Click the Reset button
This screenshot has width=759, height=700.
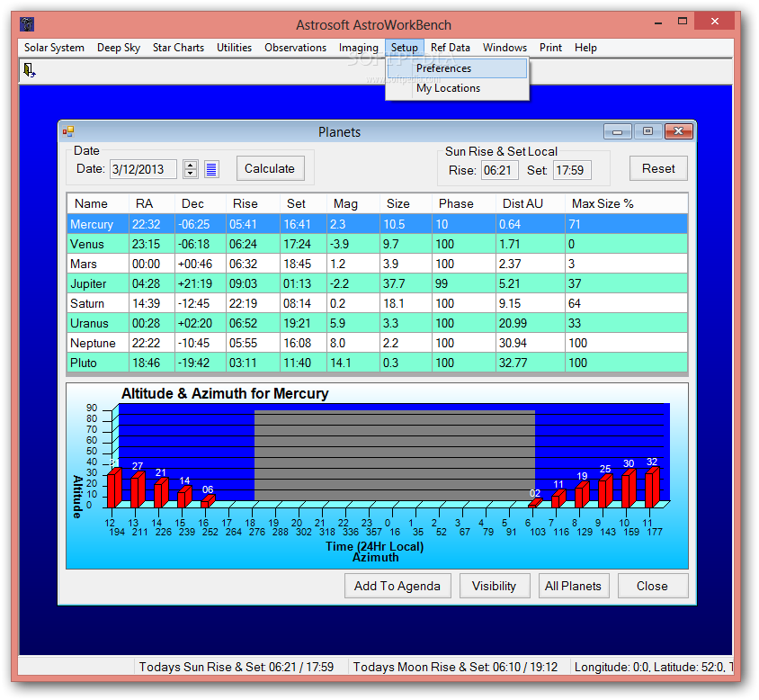point(658,168)
